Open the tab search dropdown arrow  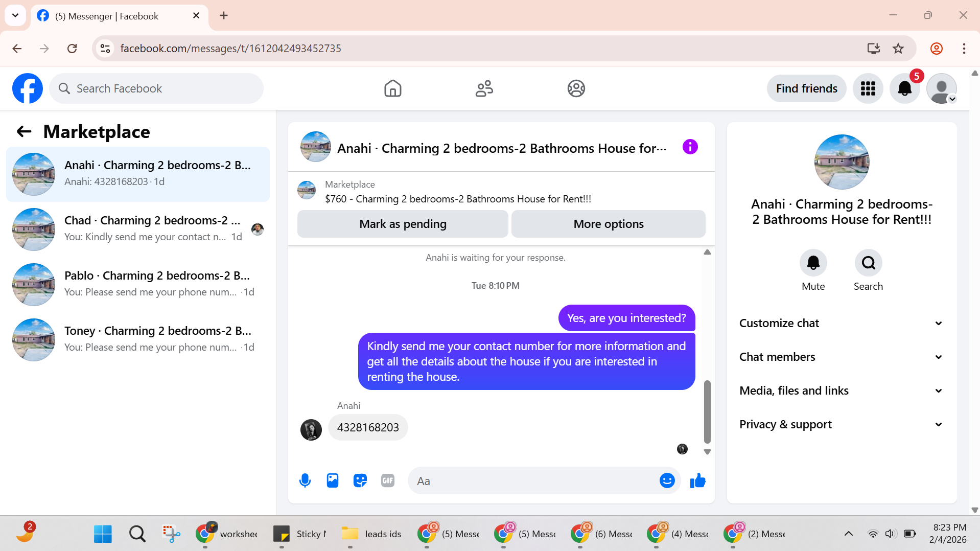point(15,15)
